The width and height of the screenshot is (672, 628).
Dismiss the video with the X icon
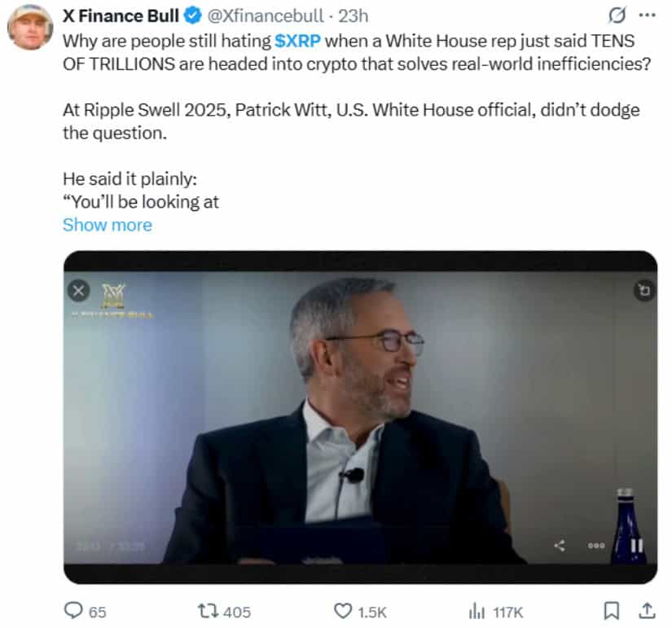point(80,290)
